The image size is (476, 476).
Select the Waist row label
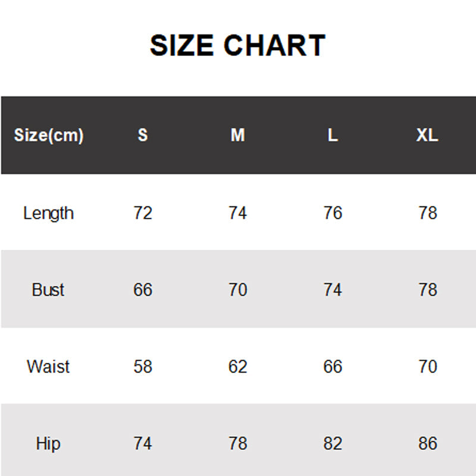point(49,367)
